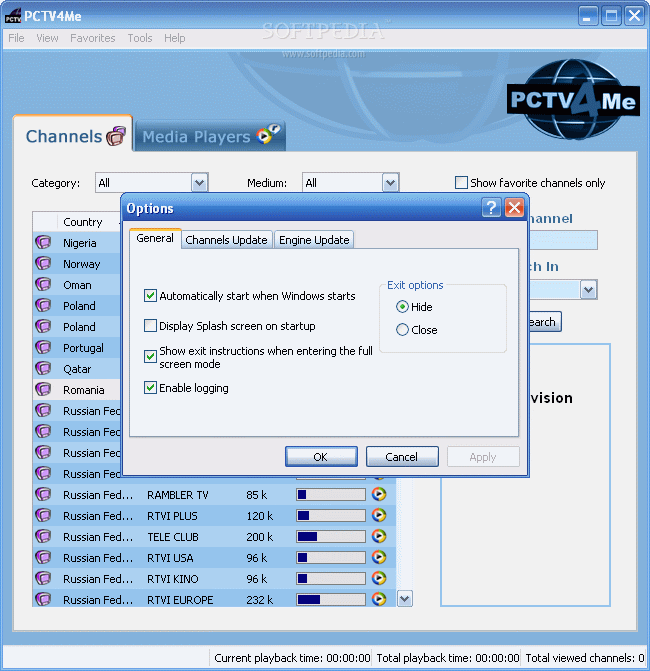Click the TV icon in RTVI PLUS row
The image size is (650, 671).
[43, 516]
